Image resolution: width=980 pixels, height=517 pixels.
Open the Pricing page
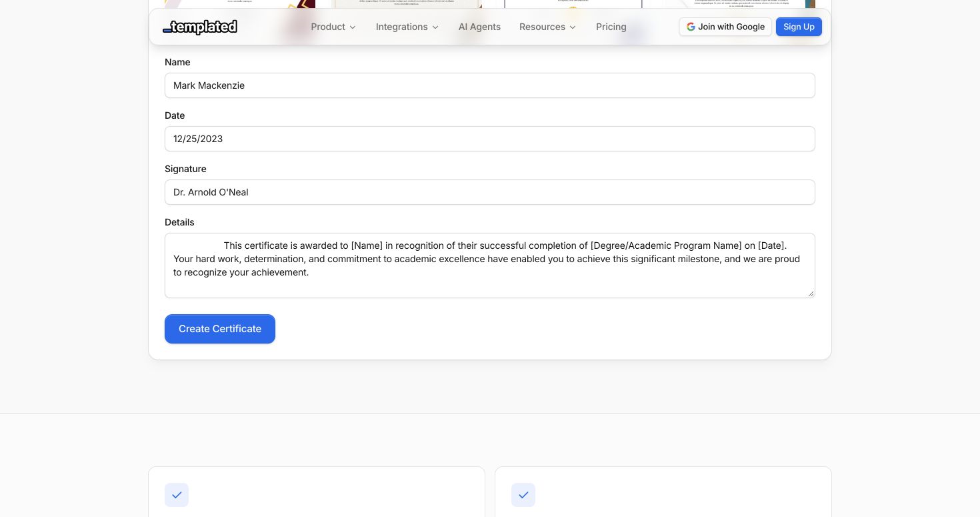pyautogui.click(x=611, y=27)
